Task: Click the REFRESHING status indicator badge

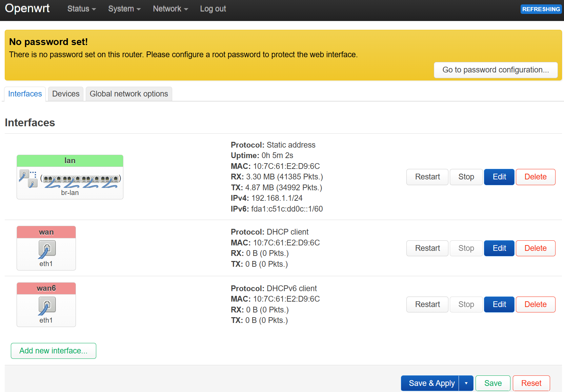Action: (541, 9)
